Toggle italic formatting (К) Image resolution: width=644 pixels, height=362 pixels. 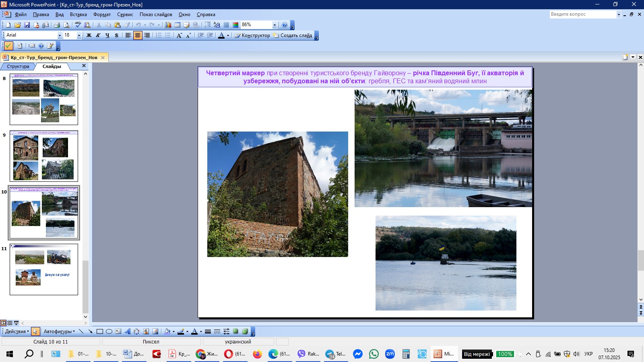[x=98, y=35]
